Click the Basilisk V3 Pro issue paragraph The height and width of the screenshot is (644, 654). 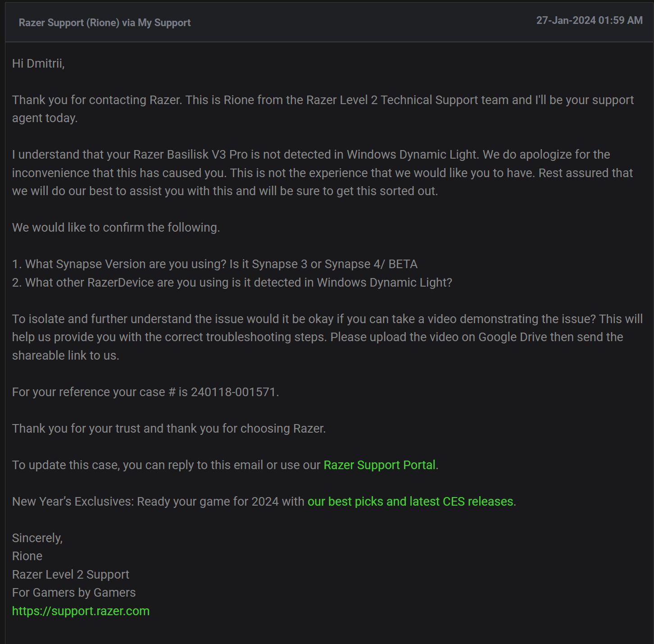tap(322, 173)
